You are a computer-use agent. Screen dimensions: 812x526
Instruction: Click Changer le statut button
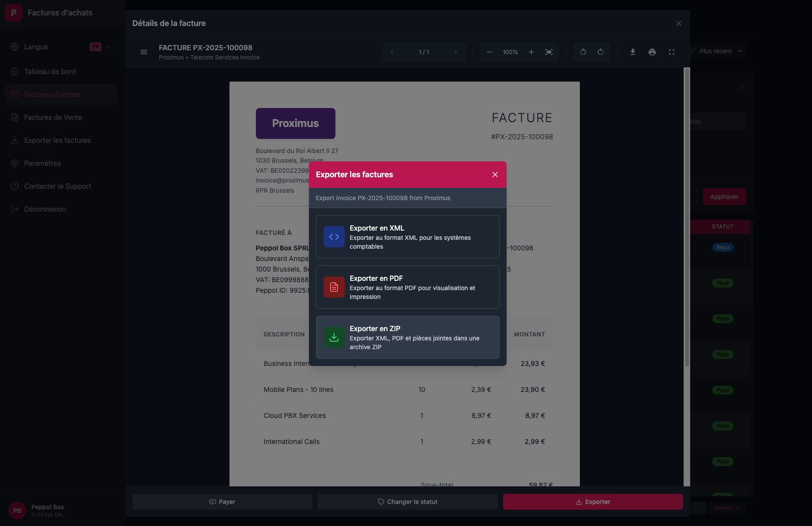pos(408,502)
